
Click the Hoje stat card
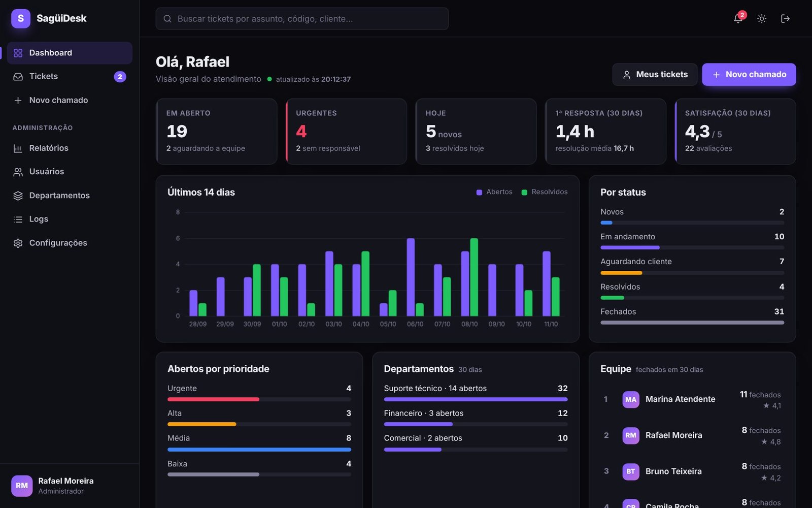[x=476, y=132]
